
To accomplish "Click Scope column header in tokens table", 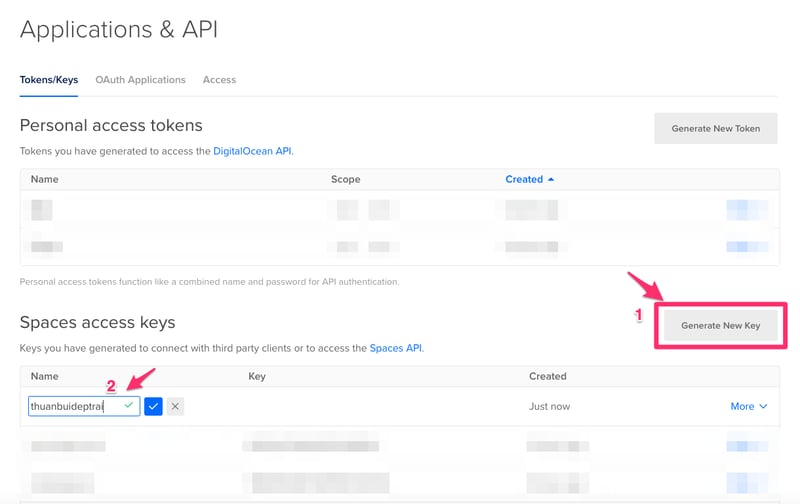I will 345,179.
